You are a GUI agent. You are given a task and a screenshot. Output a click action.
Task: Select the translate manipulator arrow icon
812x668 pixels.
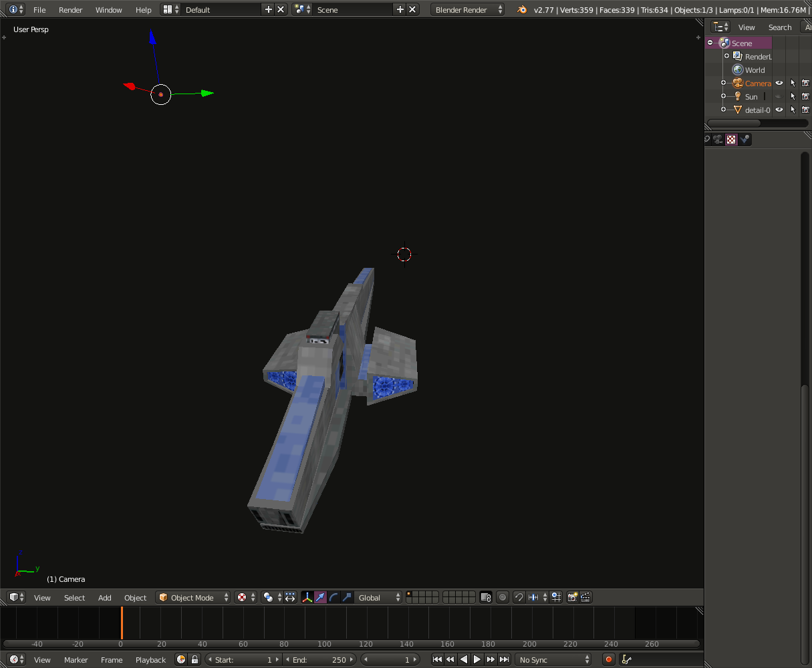coord(320,597)
